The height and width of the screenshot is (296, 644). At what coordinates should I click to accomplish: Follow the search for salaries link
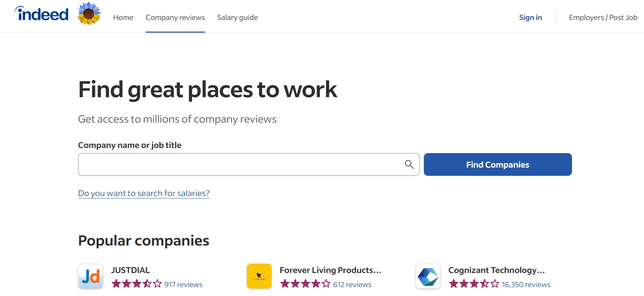(x=144, y=193)
